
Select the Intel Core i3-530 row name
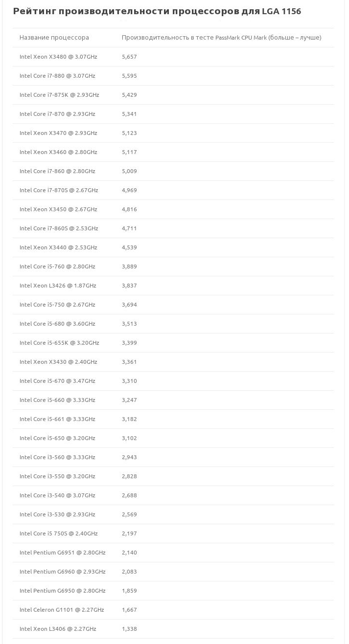pos(57,514)
